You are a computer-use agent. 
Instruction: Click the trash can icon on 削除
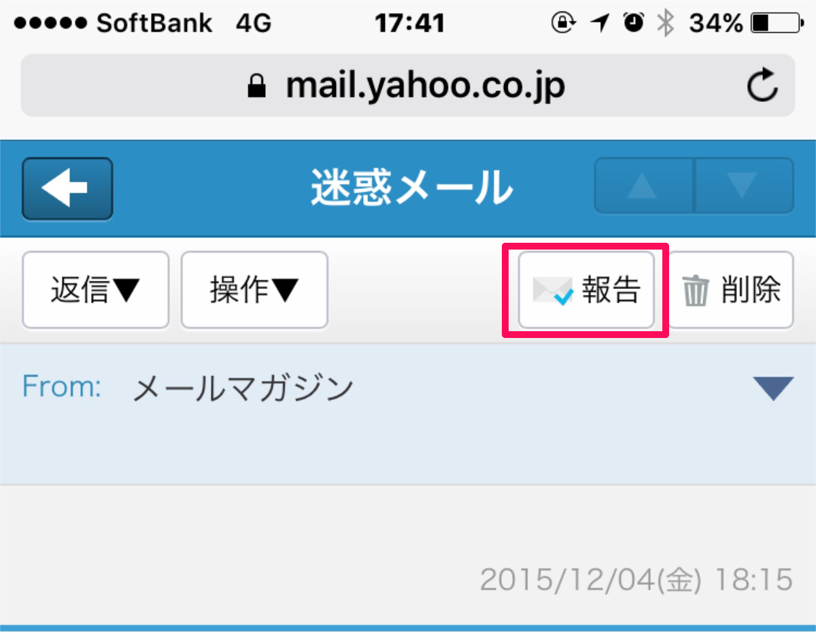pyautogui.click(x=695, y=291)
